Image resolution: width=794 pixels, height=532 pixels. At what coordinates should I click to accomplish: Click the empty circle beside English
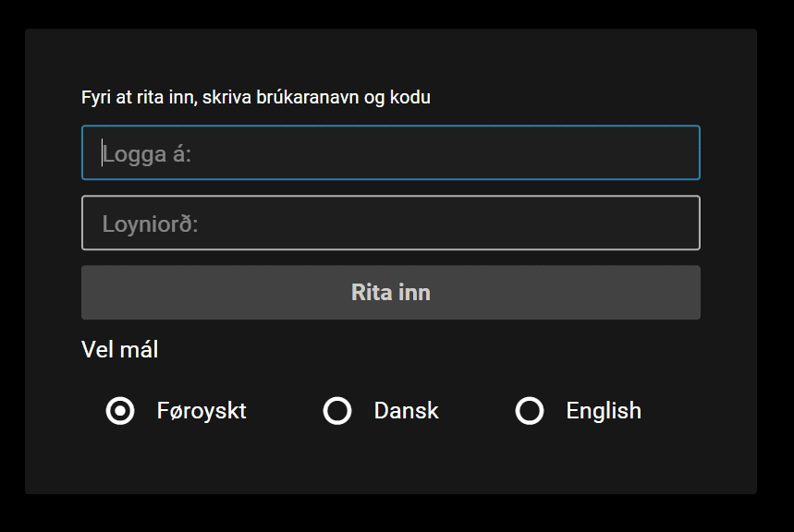pyautogui.click(x=530, y=410)
